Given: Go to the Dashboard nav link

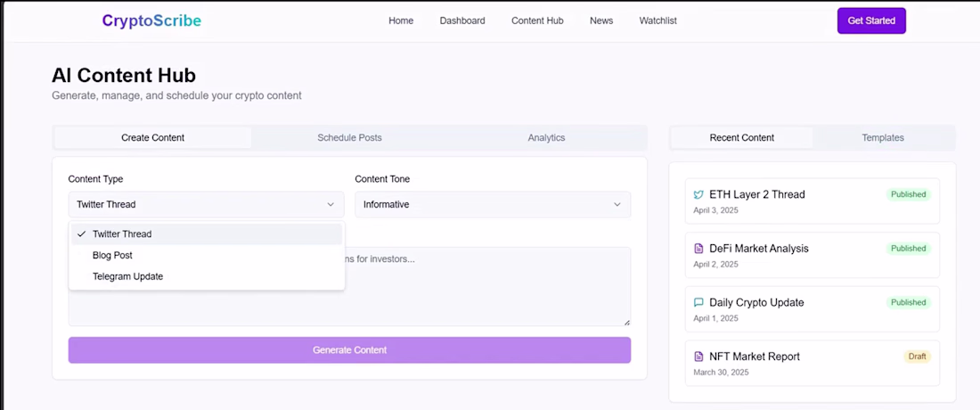Looking at the screenshot, I should pos(461,20).
